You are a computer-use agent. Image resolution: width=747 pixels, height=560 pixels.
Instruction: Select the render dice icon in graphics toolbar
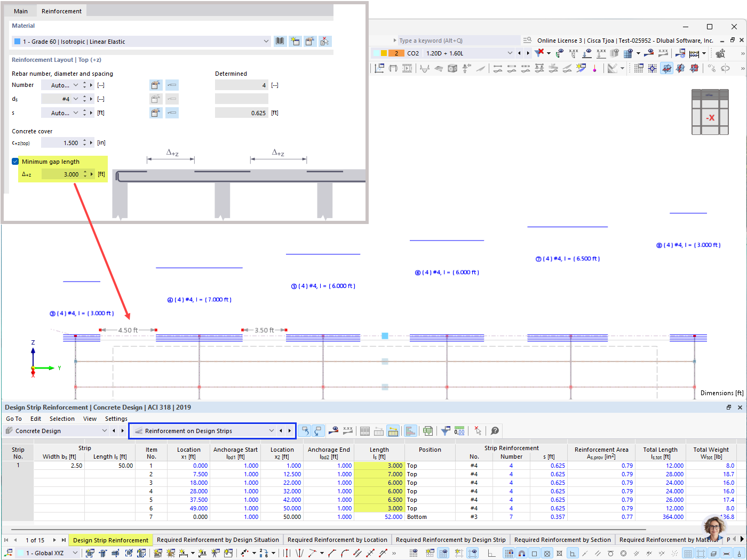tap(452, 68)
